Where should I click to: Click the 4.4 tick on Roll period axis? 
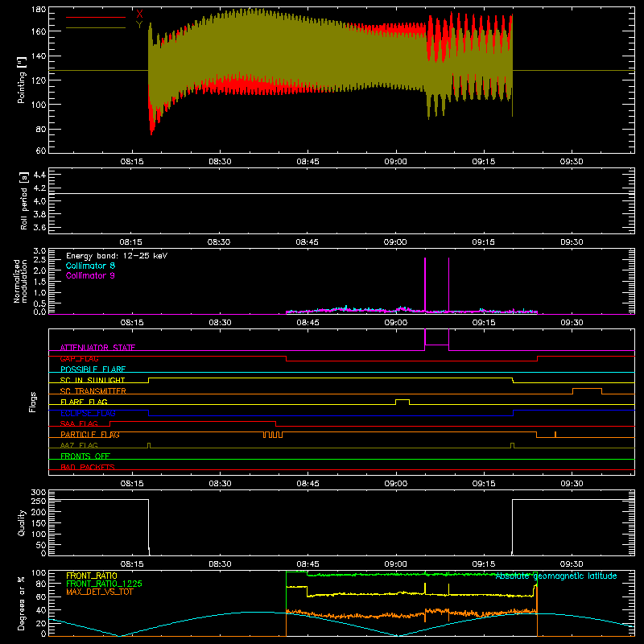point(39,175)
